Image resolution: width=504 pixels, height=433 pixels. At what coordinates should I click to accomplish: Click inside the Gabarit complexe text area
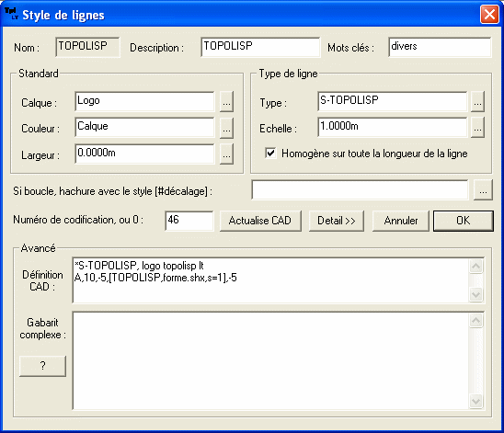(270, 360)
